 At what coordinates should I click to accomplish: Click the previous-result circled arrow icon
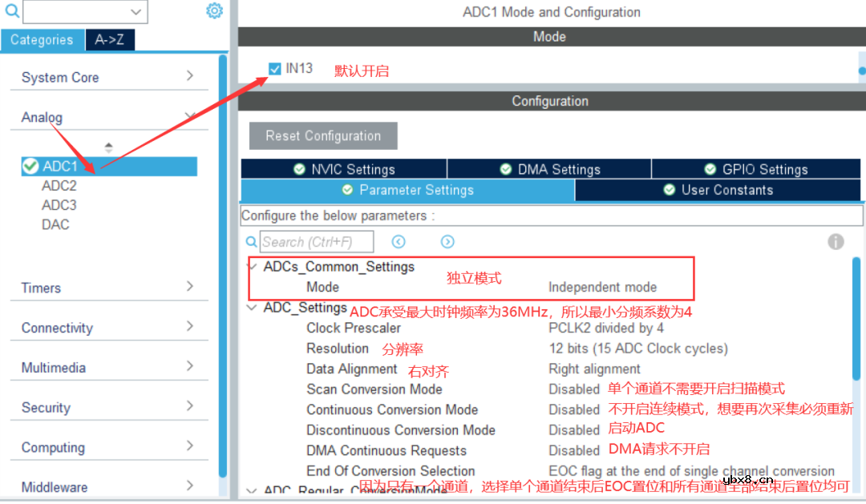(399, 241)
